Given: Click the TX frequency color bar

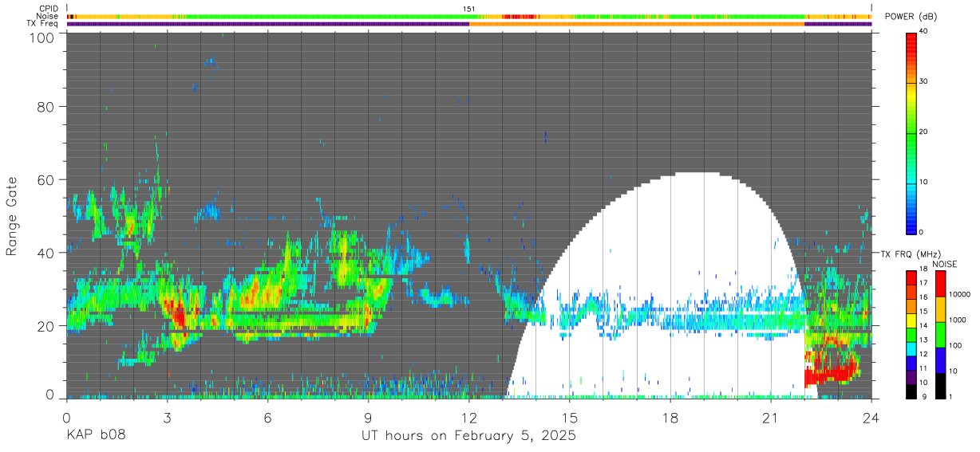Looking at the screenshot, I should pyautogui.click(x=911, y=333).
